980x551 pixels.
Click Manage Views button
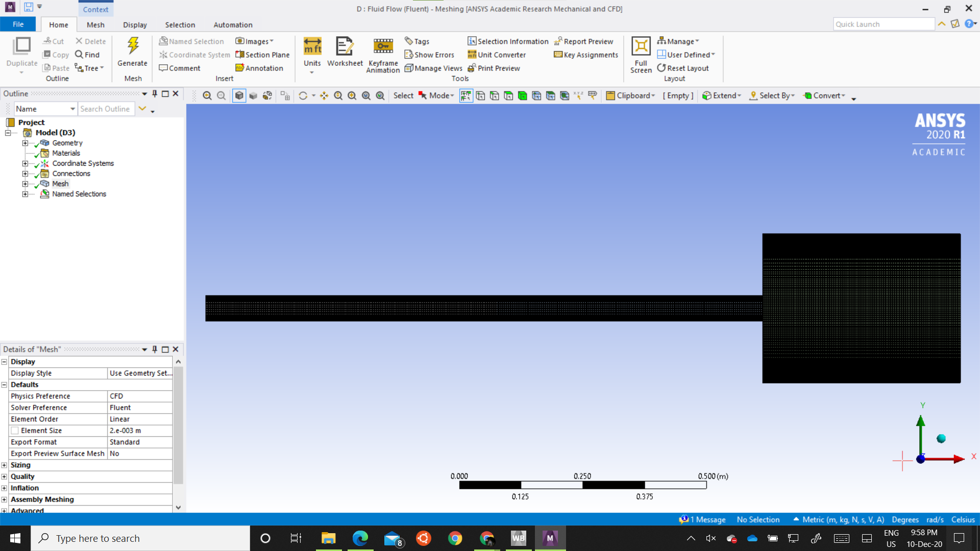click(x=433, y=68)
